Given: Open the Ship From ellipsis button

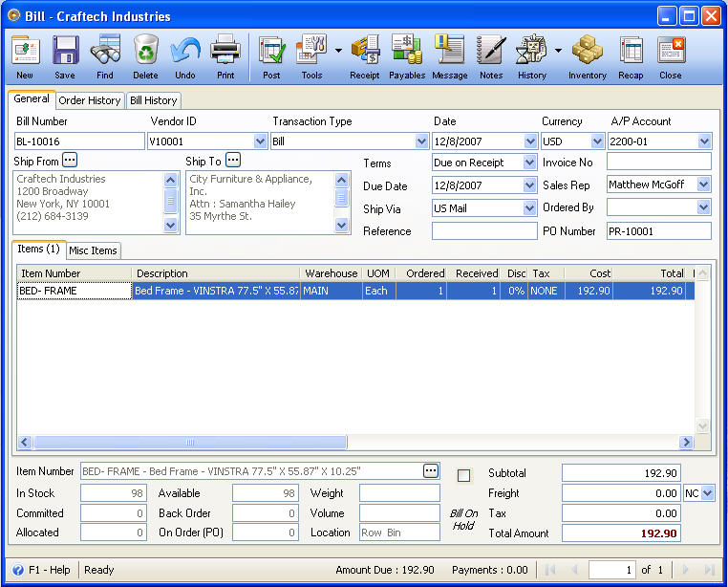Looking at the screenshot, I should (70, 161).
